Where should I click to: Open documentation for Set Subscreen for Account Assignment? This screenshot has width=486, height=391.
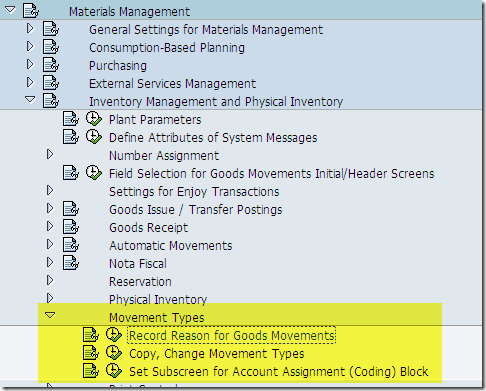pyautogui.click(x=91, y=371)
